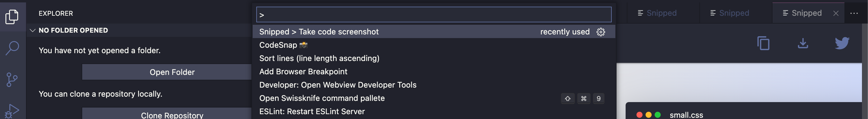Choose ESLint: Restart ESLint Server
868x119 pixels.
click(x=434, y=111)
